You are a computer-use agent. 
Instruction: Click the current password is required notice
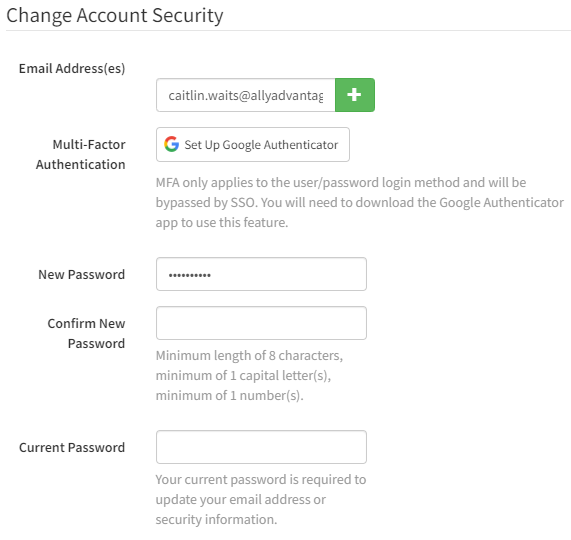tap(261, 499)
